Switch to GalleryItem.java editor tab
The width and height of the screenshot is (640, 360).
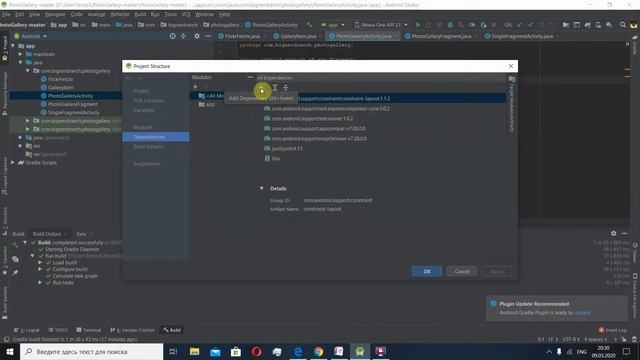pos(298,36)
